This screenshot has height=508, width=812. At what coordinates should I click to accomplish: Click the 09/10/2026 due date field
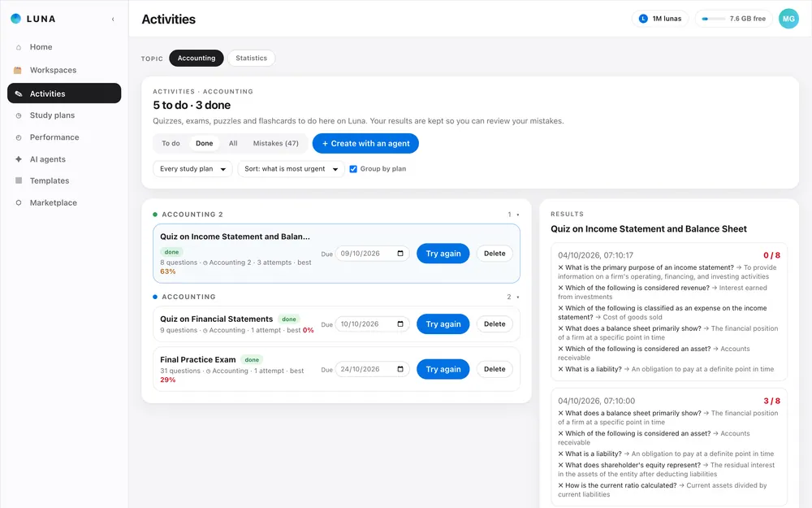pos(373,254)
